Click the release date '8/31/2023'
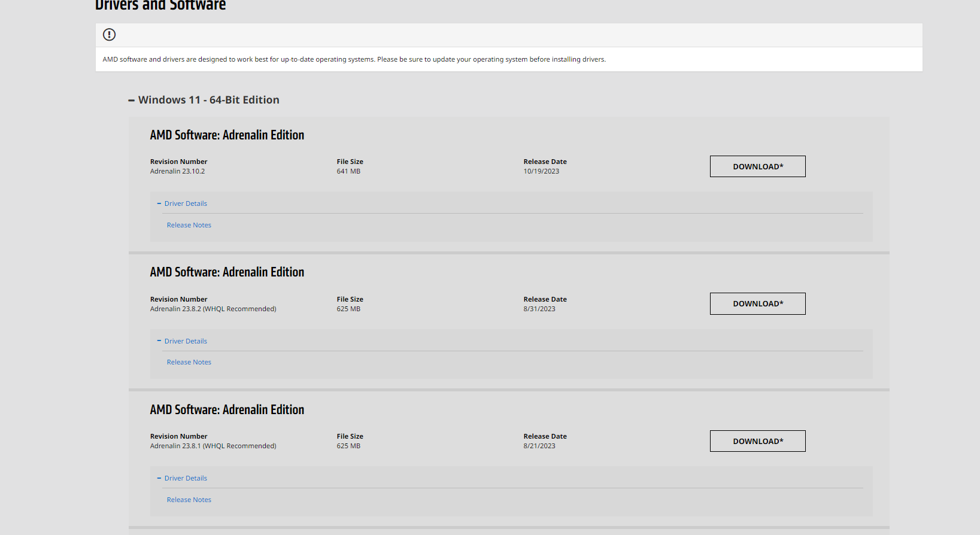 coord(539,309)
